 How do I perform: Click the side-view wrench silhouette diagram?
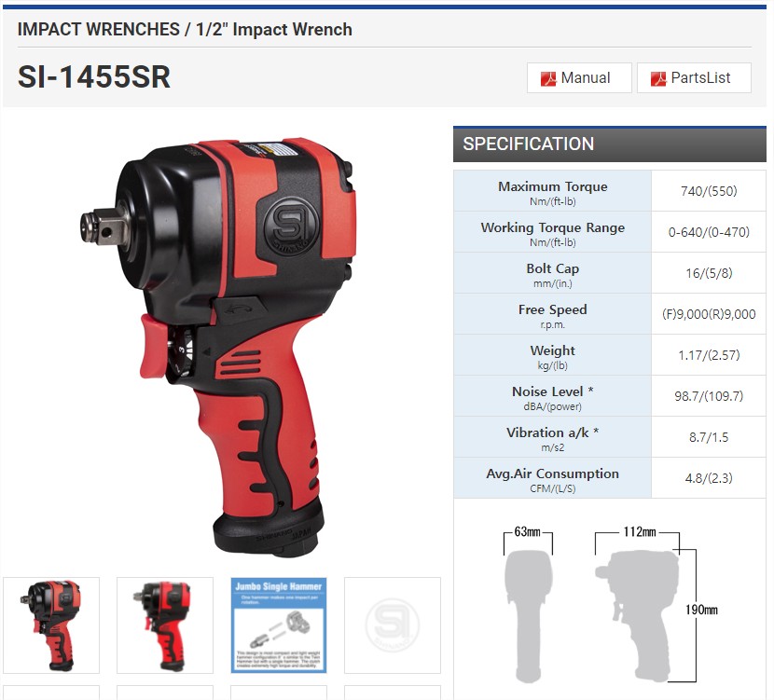(638, 615)
